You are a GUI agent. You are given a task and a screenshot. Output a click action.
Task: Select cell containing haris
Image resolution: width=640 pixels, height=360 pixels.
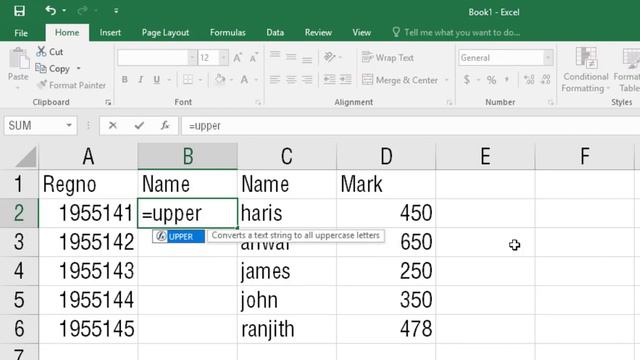pos(287,213)
